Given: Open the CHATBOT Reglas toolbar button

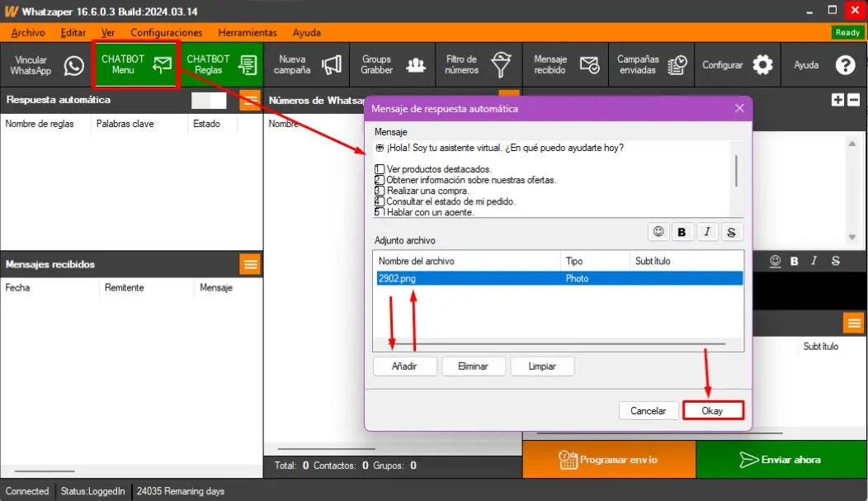Looking at the screenshot, I should tap(220, 64).
